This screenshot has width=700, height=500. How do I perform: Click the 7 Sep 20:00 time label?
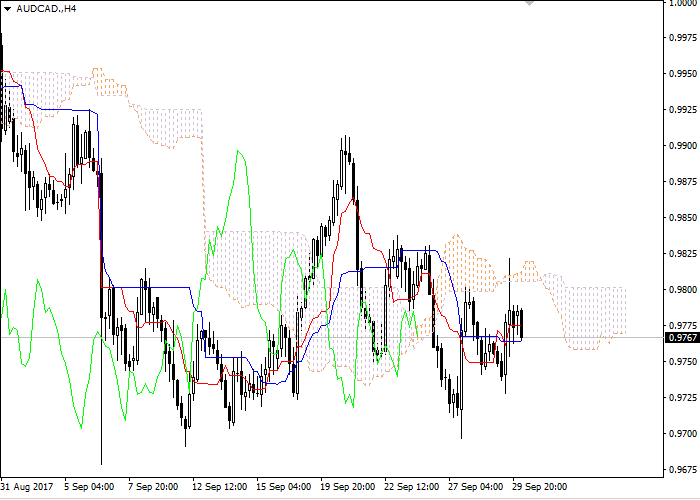[153, 487]
